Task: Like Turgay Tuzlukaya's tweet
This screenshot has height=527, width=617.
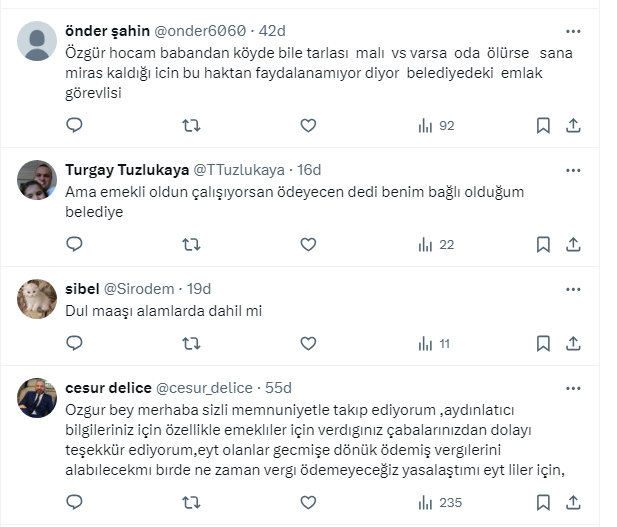Action: click(308, 244)
